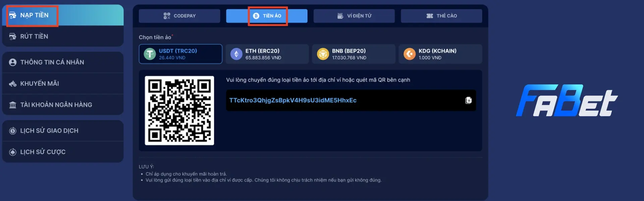Switch to the CODEPAY tab
Image resolution: width=644 pixels, height=201 pixels.
coord(179,16)
